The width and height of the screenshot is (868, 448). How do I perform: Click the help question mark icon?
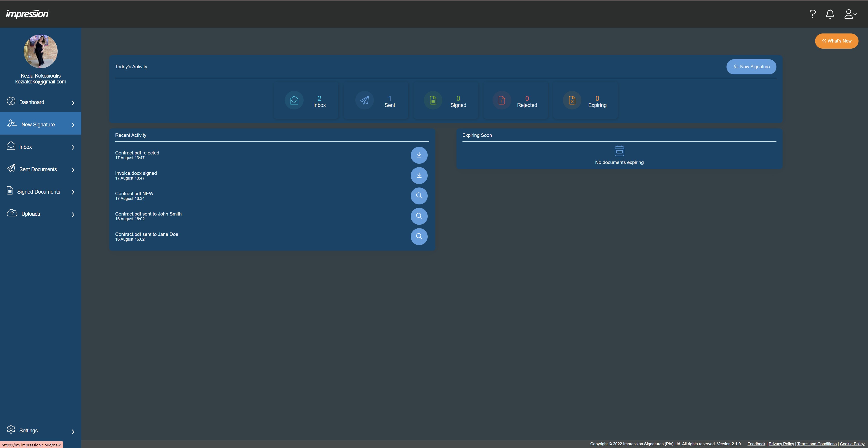(812, 14)
